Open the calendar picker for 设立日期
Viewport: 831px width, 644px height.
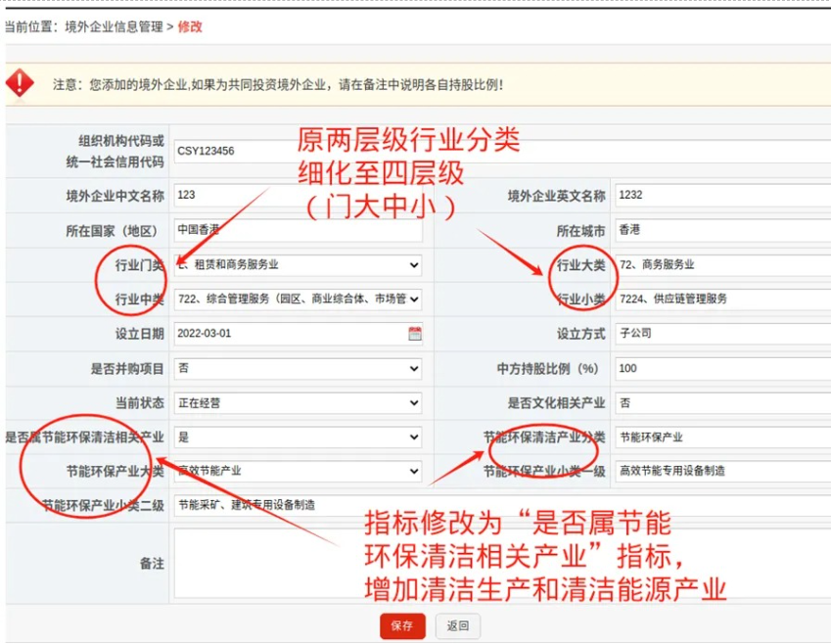coord(415,334)
